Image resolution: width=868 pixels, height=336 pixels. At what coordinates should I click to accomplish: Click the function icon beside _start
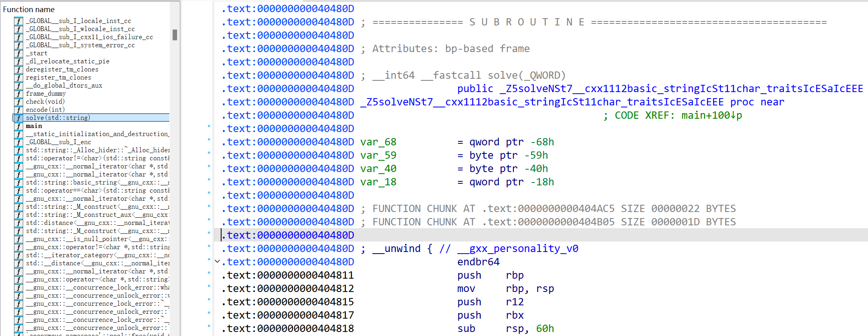18,53
